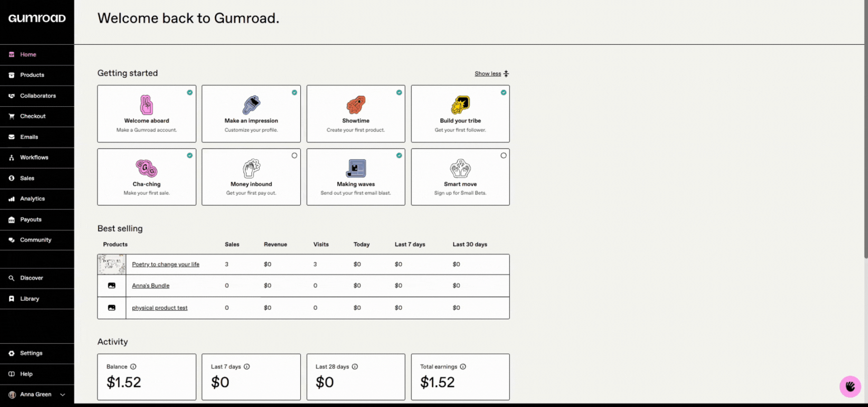Viewport: 868px width, 407px height.
Task: Click the Workflows sidebar icon
Action: pyautogui.click(x=12, y=158)
